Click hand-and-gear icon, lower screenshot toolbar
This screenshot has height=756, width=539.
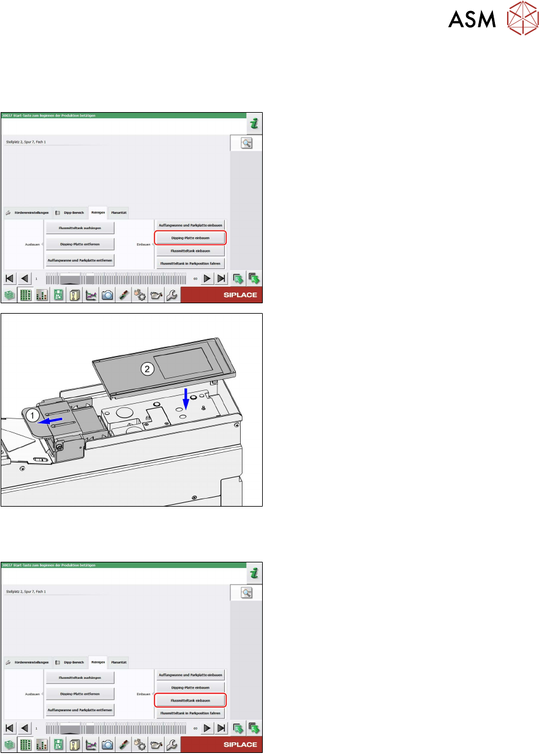pos(140,745)
